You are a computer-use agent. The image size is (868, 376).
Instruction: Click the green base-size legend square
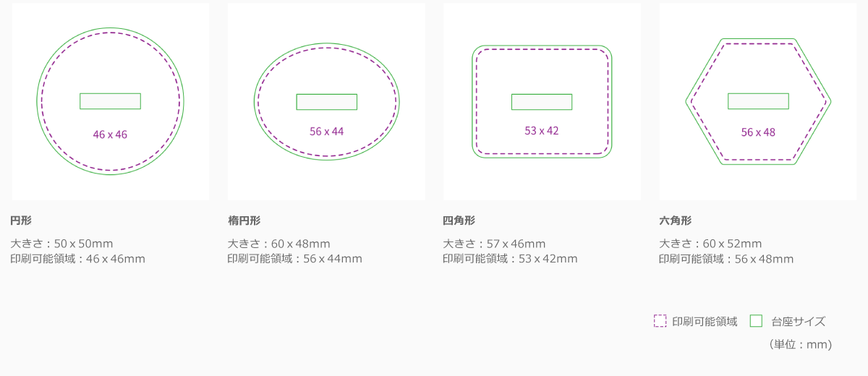coord(756,321)
